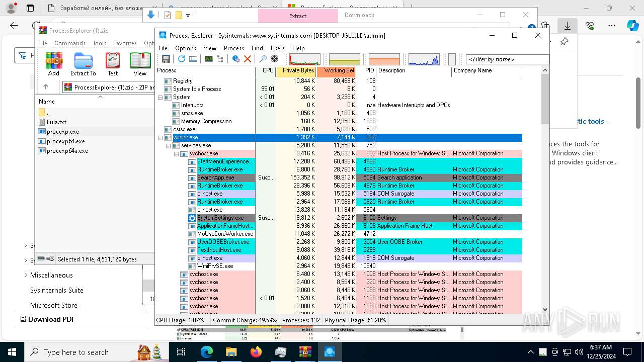Select the MoUsoCoreWorker.exe process
The image size is (644, 362).
[340, 234]
